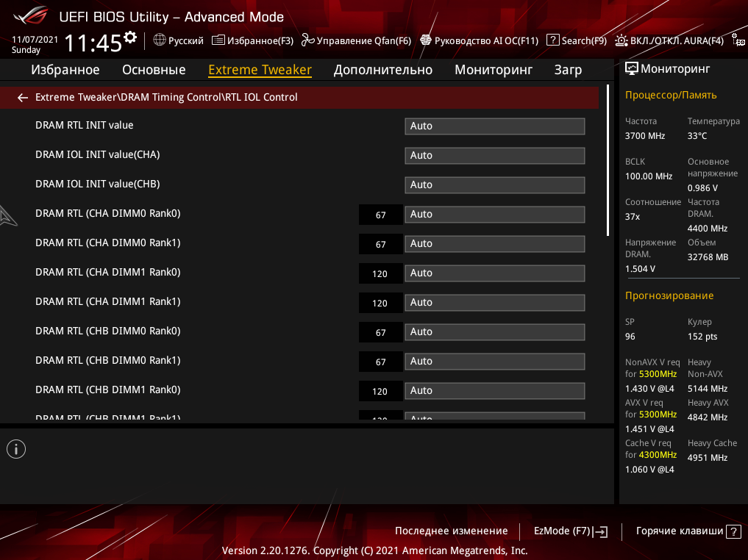Click the 11/07/2021 Sunday date
This screenshot has width=748, height=560.
pyautogui.click(x=35, y=45)
